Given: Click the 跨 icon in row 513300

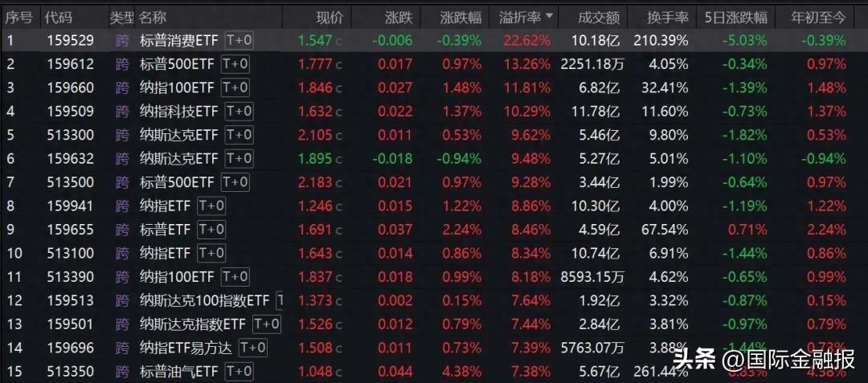Looking at the screenshot, I should [x=122, y=135].
